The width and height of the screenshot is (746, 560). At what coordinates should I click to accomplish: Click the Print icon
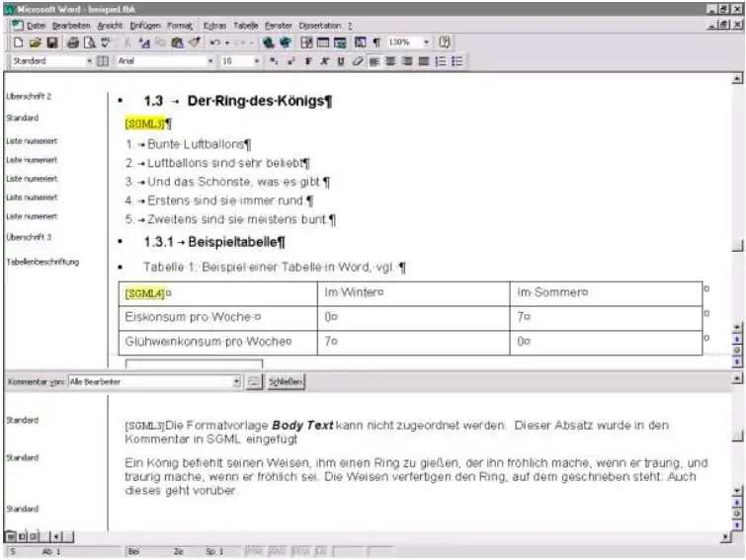point(73,43)
